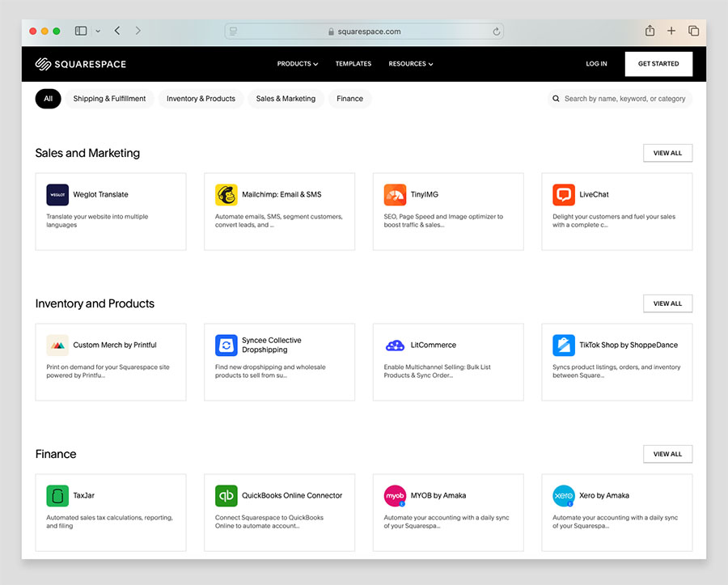Viewport: 728px width, 585px height.
Task: Expand the Resources navigation dropdown
Action: [x=410, y=64]
